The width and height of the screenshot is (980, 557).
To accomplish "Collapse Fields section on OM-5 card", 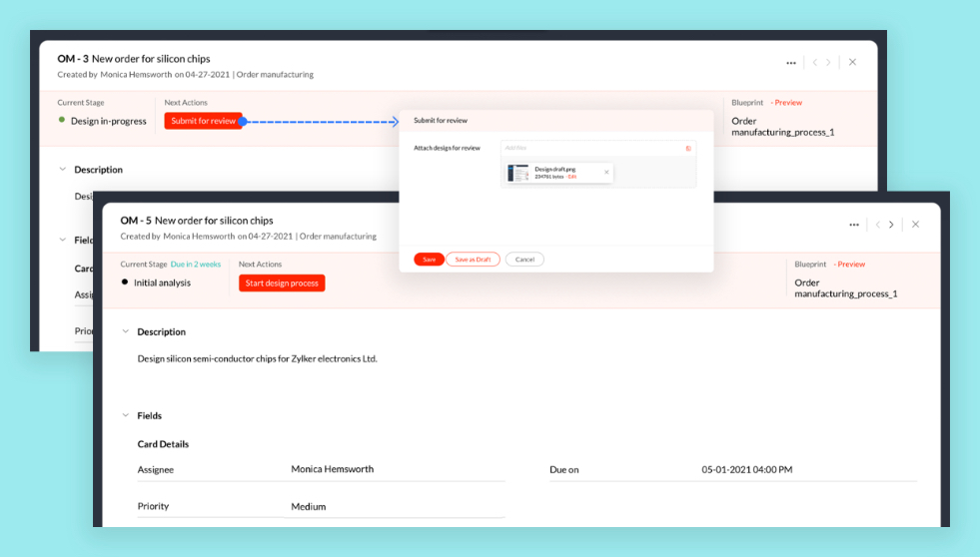I will 126,415.
